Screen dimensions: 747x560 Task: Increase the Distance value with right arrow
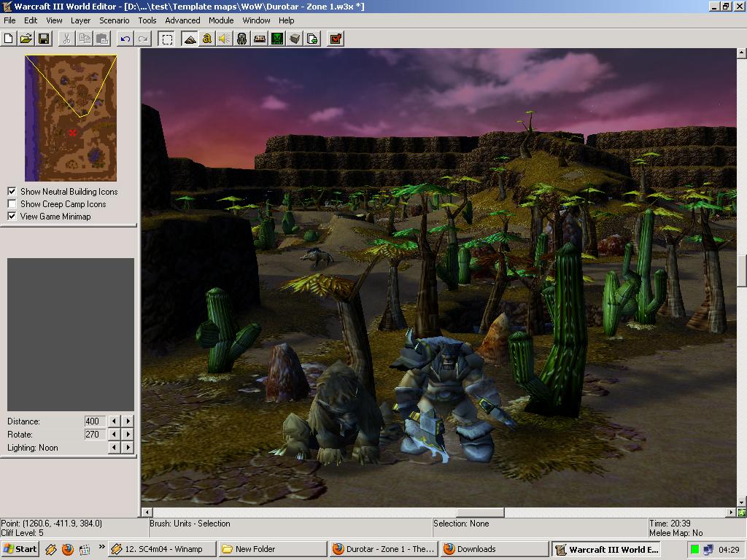[x=127, y=421]
